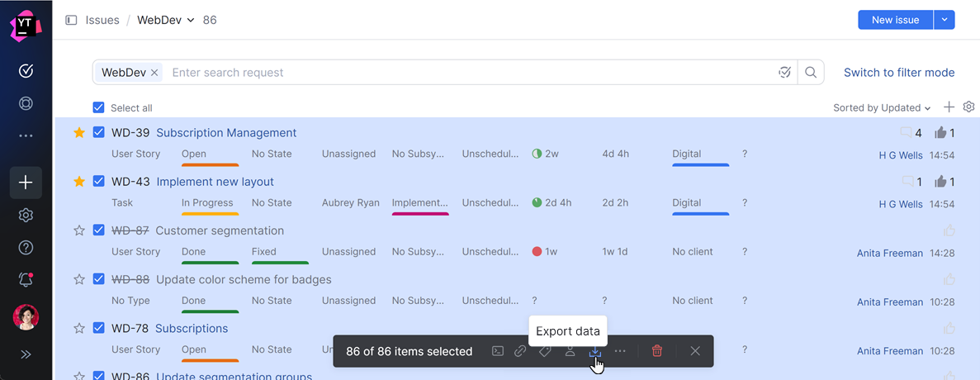Open the New issue dropdown arrow

point(944,20)
